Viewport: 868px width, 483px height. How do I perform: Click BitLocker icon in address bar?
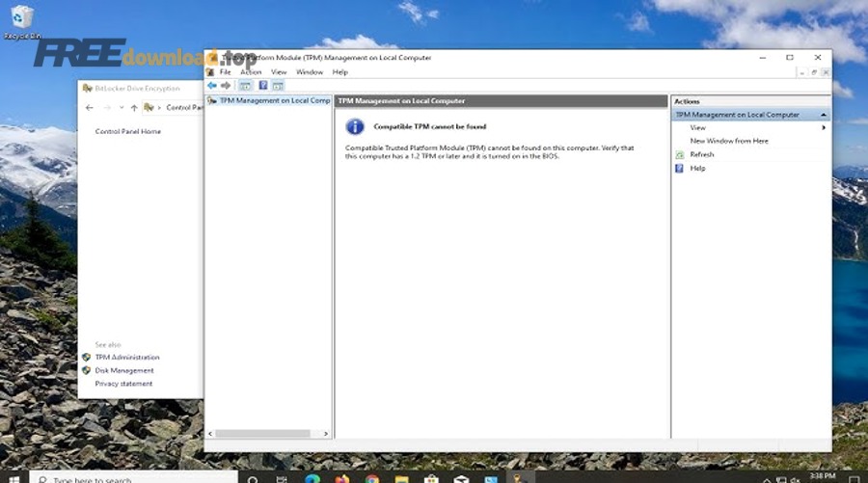(x=149, y=107)
